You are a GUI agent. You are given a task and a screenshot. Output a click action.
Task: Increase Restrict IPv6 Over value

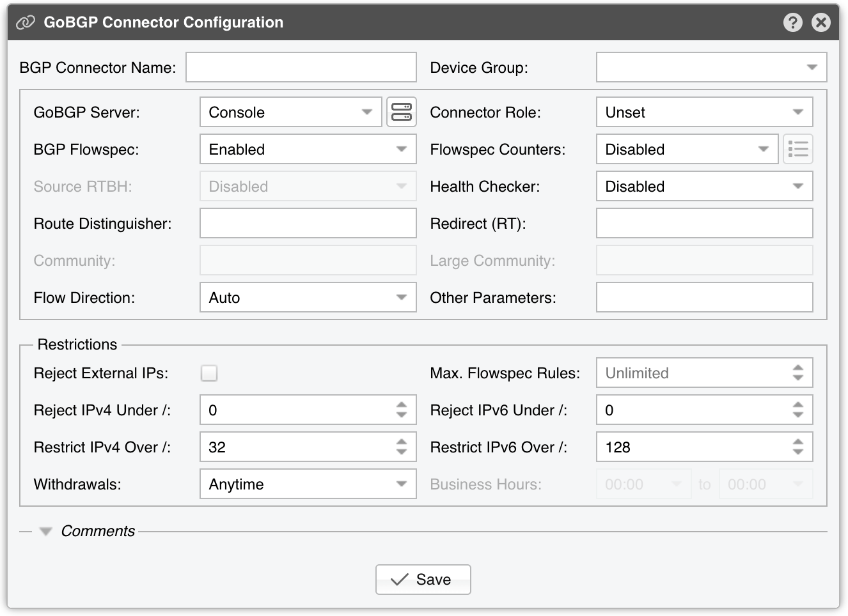798,442
